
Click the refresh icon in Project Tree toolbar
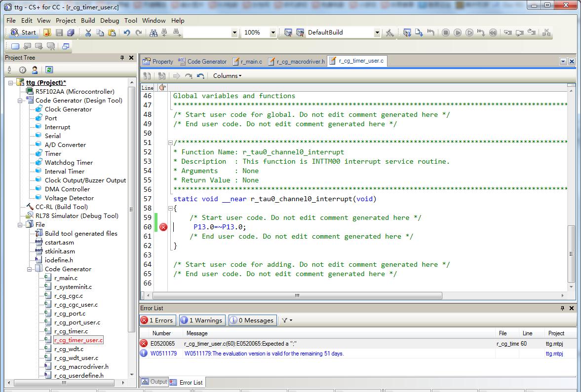[49, 70]
